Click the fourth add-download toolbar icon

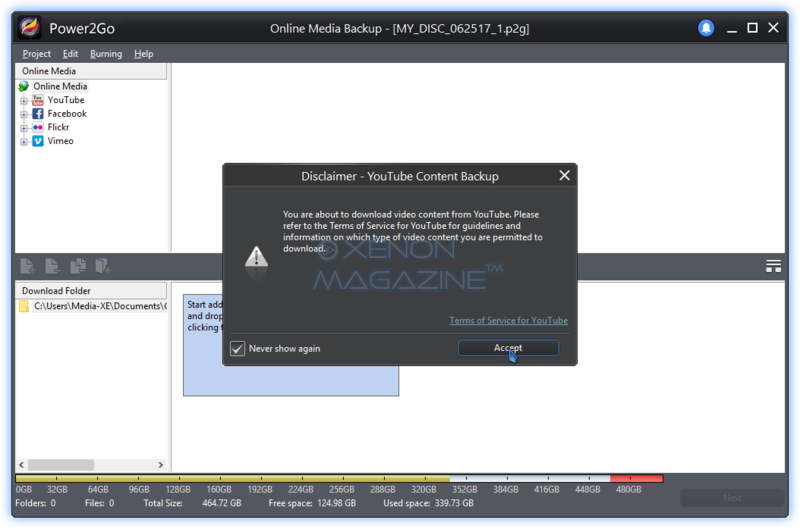coord(103,266)
